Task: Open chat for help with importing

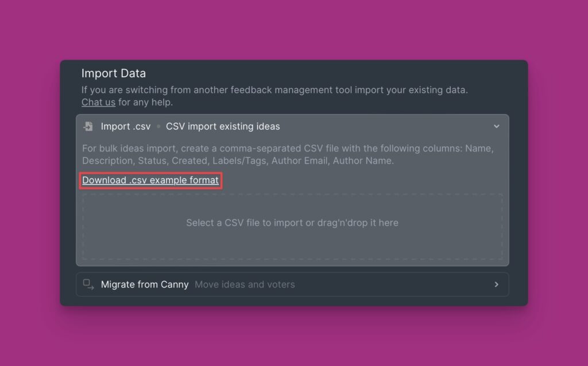Action: (x=98, y=102)
